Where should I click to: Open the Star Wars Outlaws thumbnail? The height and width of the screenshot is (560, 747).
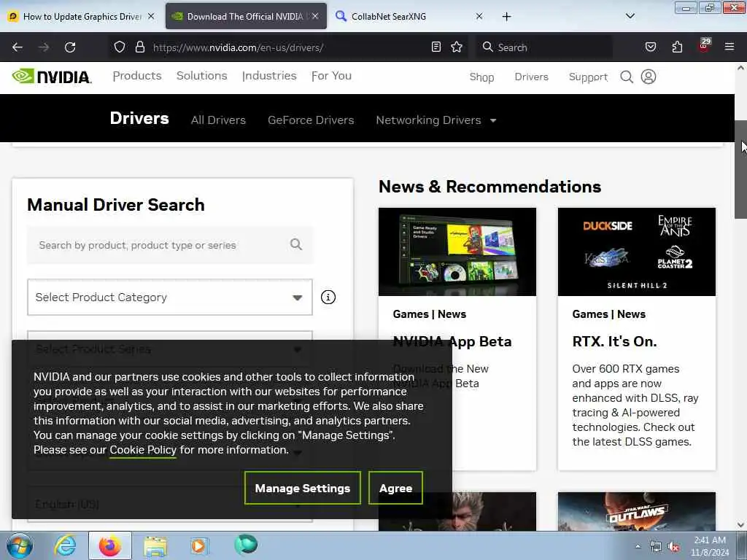pyautogui.click(x=636, y=511)
